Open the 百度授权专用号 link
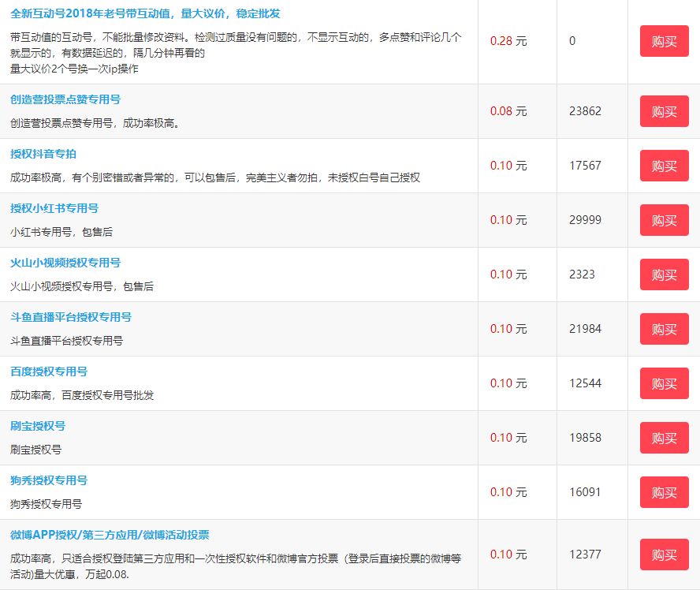This screenshot has height=590, width=700. click(49, 372)
